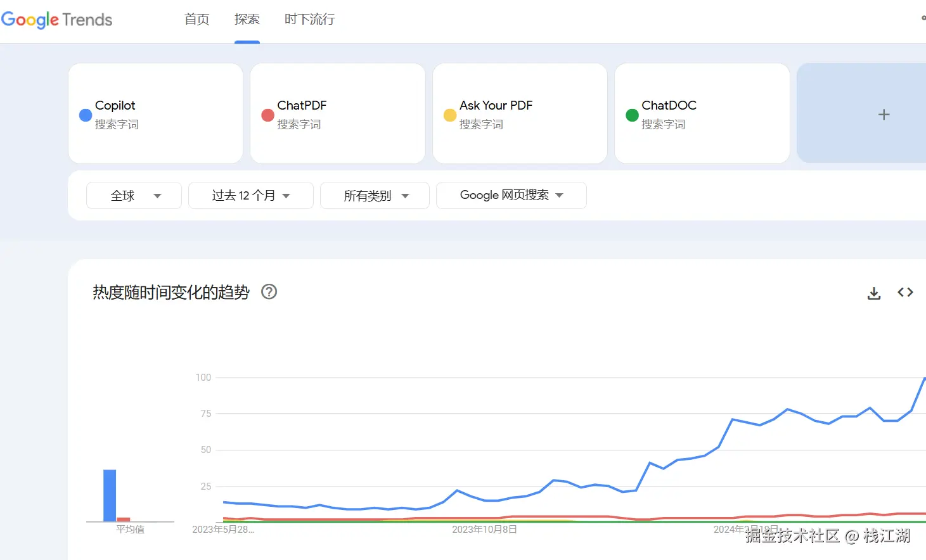The width and height of the screenshot is (926, 560).
Task: Edit the Copilot search term card
Action: coord(155,113)
